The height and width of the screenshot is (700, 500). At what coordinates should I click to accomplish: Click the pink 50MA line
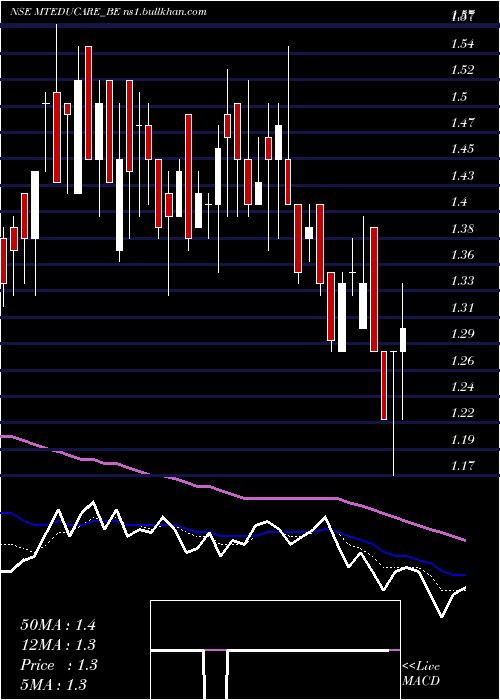coord(290,498)
